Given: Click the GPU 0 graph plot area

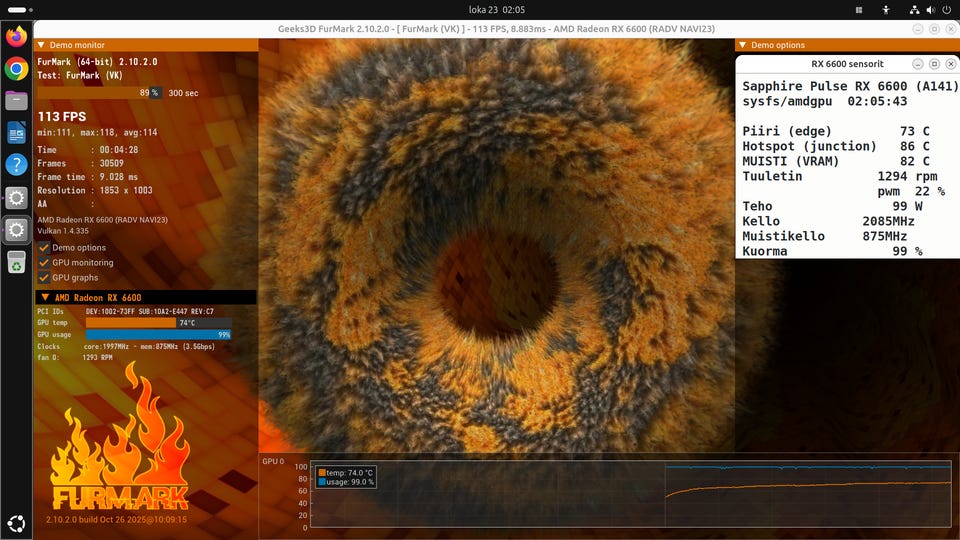Looking at the screenshot, I should tap(631, 493).
